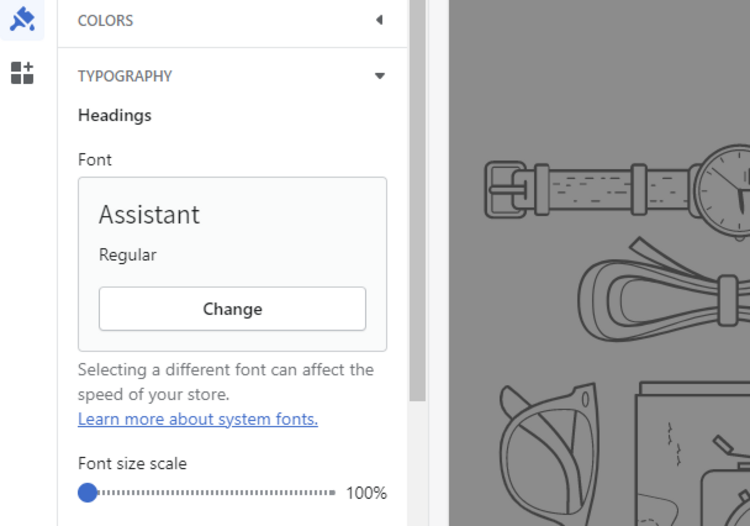Viewport: 750px width, 526px height.
Task: Click the settings panel vertical scrollbar
Action: click(x=417, y=200)
